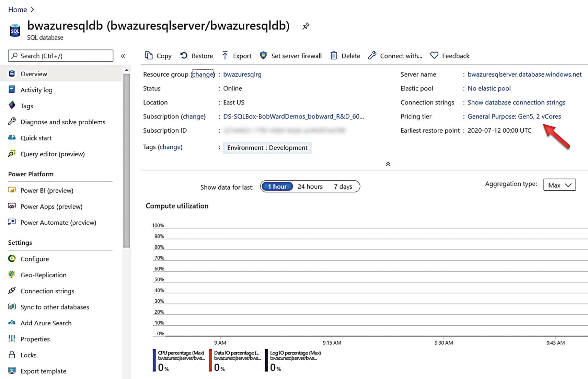Select the 1 hour time range
This screenshot has width=588, height=379.
point(277,186)
